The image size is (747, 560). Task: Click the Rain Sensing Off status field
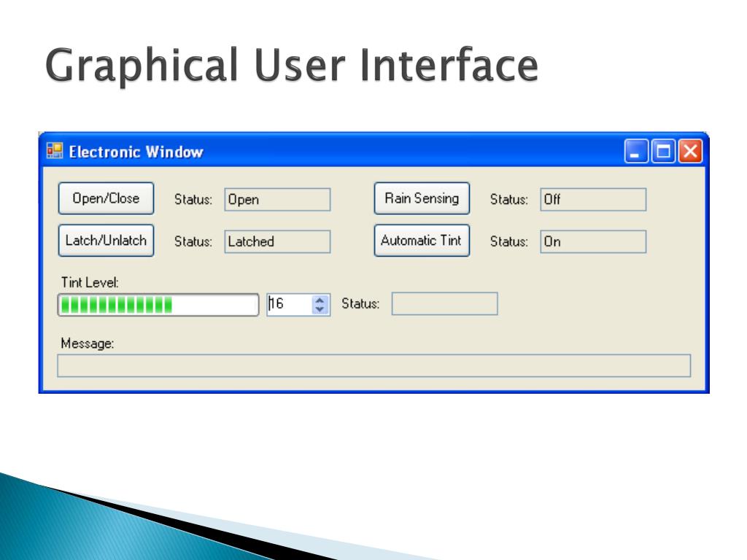click(x=593, y=200)
